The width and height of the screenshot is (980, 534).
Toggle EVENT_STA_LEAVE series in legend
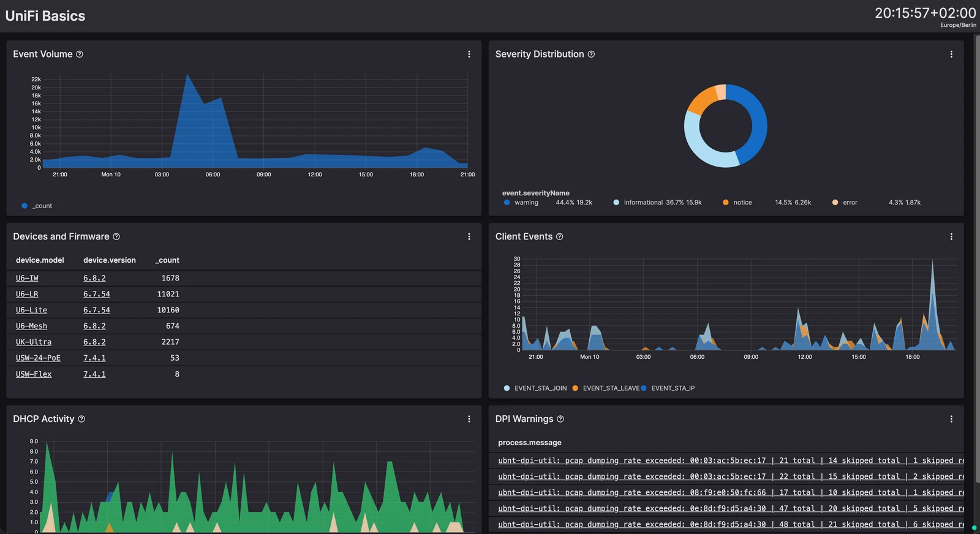click(606, 388)
